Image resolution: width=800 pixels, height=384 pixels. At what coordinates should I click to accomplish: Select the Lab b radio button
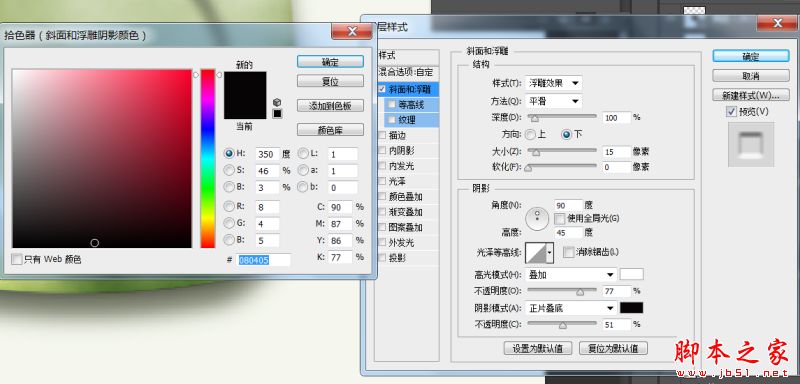point(303,187)
